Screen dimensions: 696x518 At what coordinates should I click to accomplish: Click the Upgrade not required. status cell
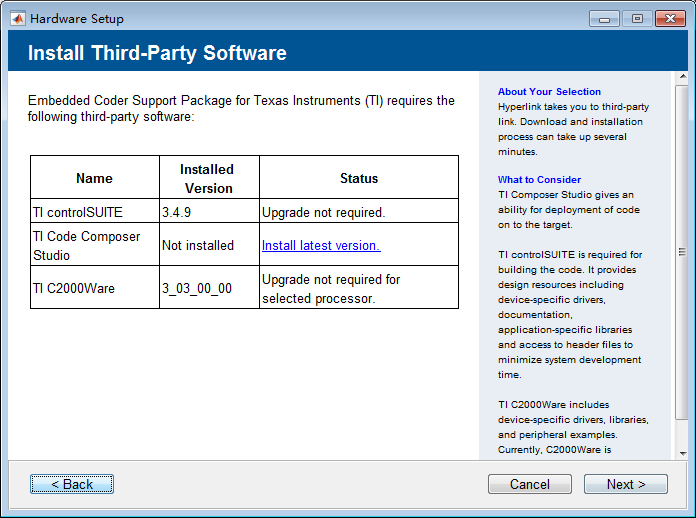pyautogui.click(x=359, y=211)
